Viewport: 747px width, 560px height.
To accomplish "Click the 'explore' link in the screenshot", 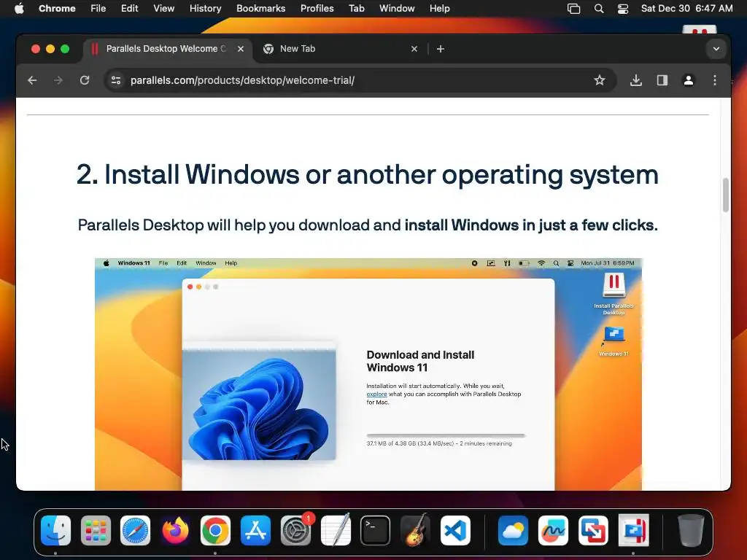I will tap(376, 394).
